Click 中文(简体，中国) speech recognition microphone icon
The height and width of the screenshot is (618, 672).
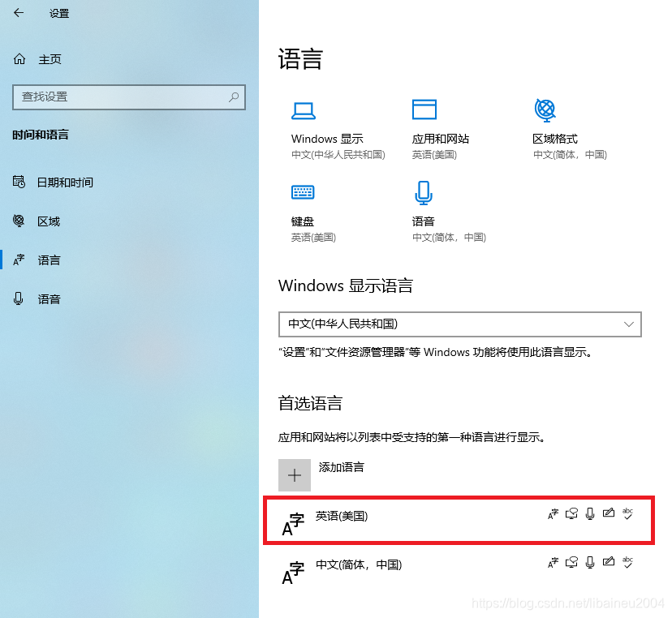coord(590,562)
